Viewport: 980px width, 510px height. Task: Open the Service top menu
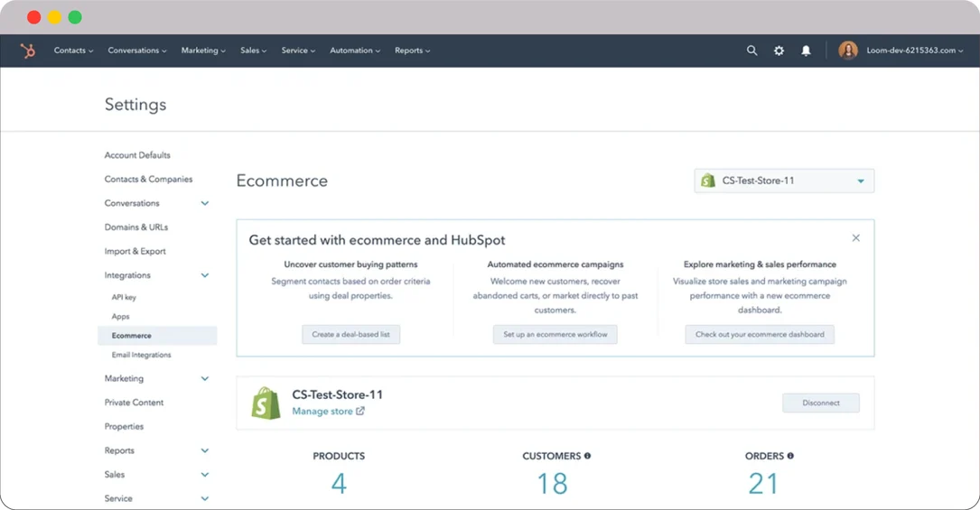pos(298,51)
